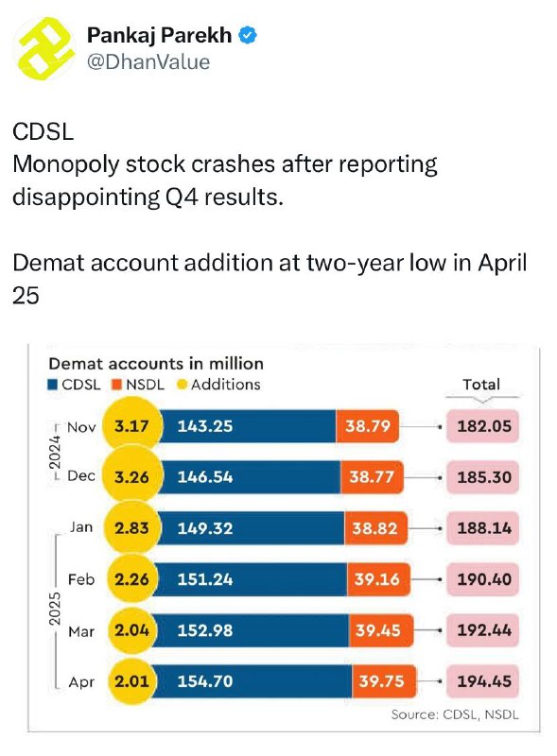The image size is (557, 756).
Task: Click the NSDL segment showing 39.75
Action: (x=384, y=681)
